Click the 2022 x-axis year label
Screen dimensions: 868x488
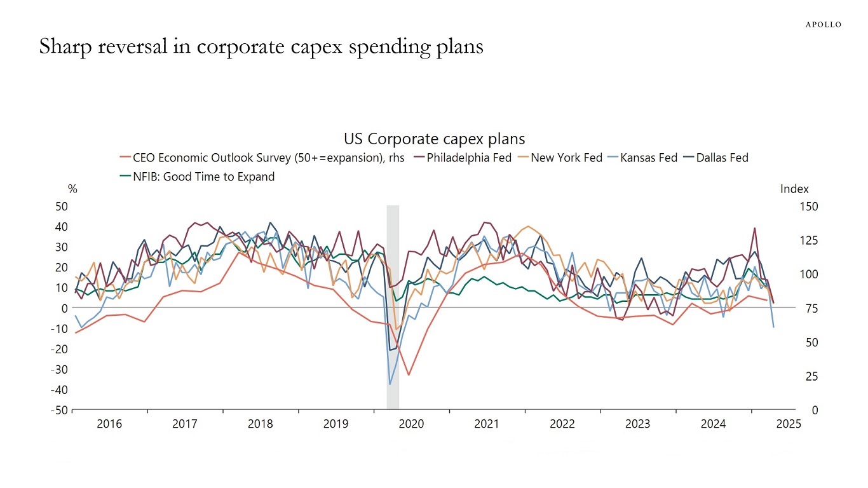(x=562, y=424)
